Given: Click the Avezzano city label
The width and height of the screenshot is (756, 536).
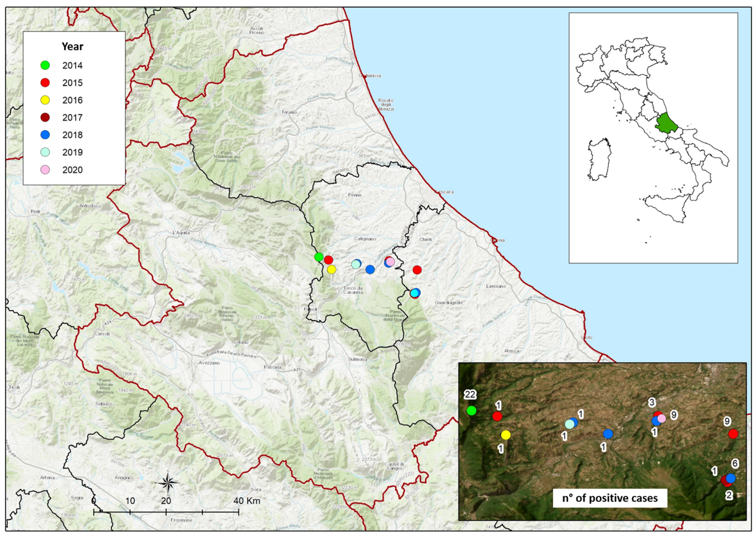Looking at the screenshot, I should tap(209, 363).
